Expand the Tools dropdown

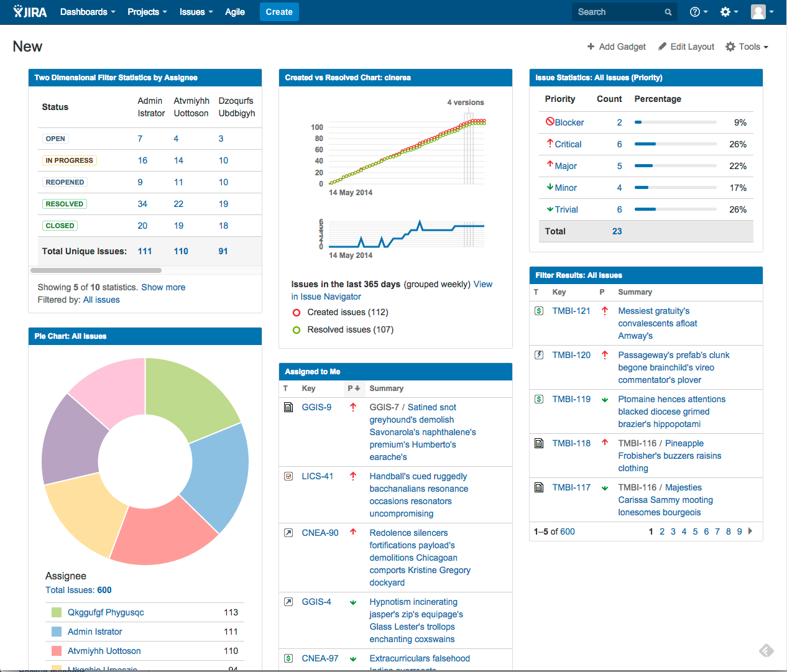[x=746, y=46]
